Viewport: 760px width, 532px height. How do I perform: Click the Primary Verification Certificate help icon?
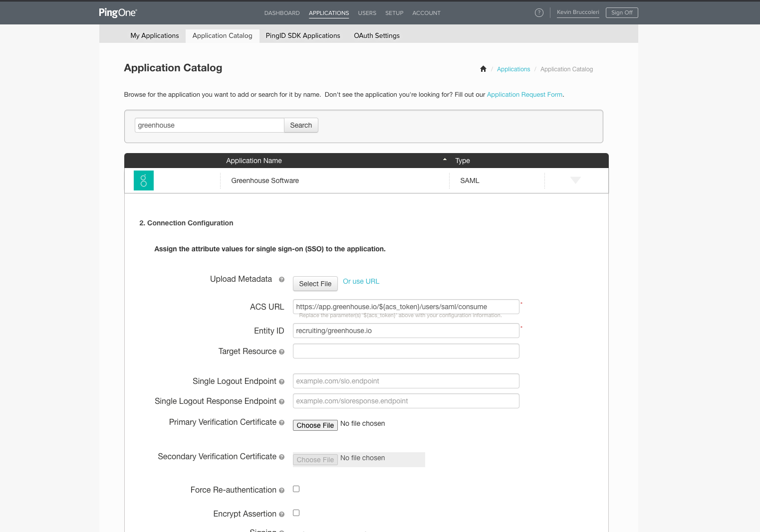click(x=281, y=423)
